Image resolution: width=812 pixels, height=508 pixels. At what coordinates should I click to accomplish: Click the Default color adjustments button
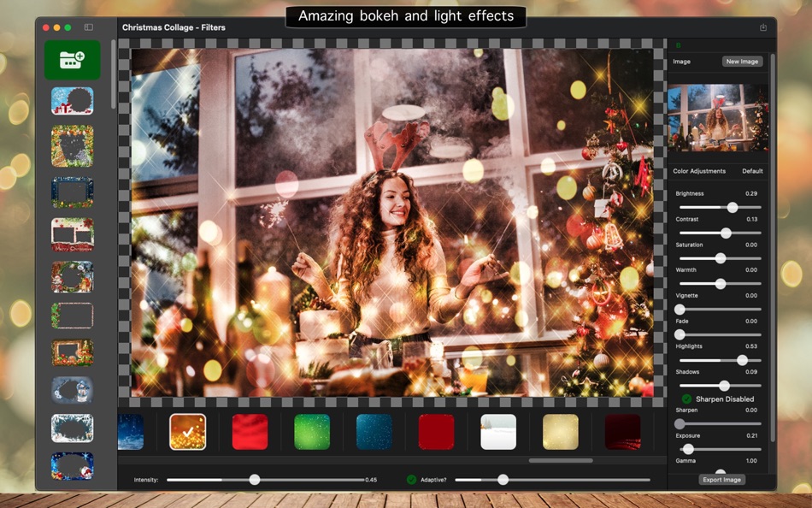point(752,171)
